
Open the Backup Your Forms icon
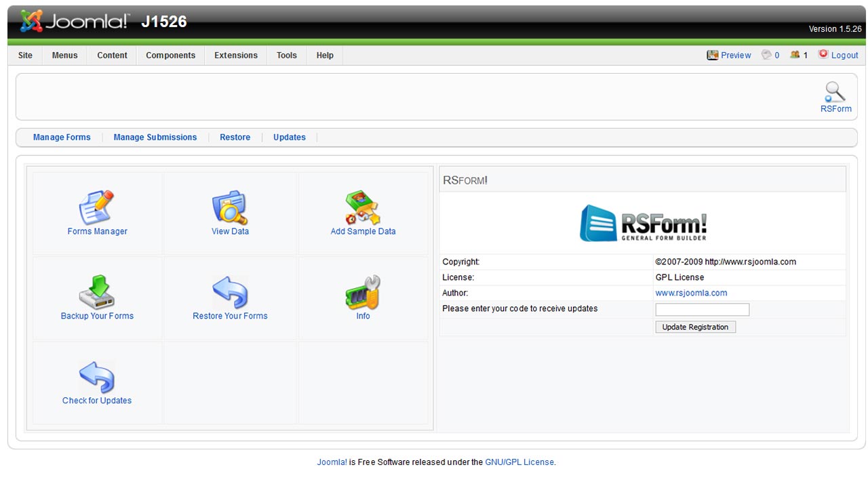97,293
